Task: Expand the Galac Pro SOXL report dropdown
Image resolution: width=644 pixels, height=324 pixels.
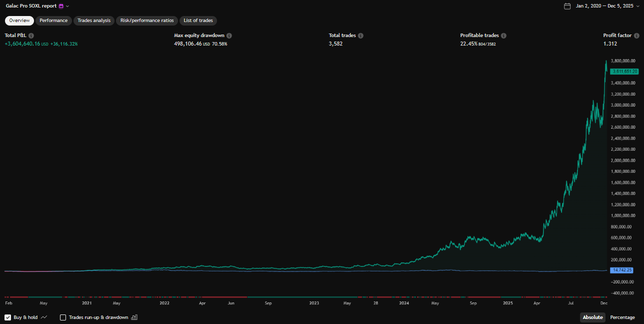Action: click(67, 6)
